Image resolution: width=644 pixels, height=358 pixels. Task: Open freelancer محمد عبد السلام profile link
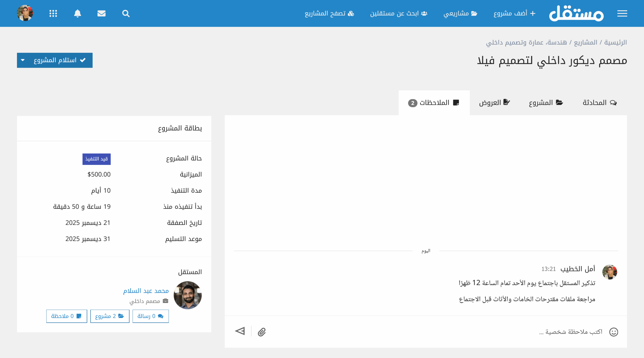(146, 291)
